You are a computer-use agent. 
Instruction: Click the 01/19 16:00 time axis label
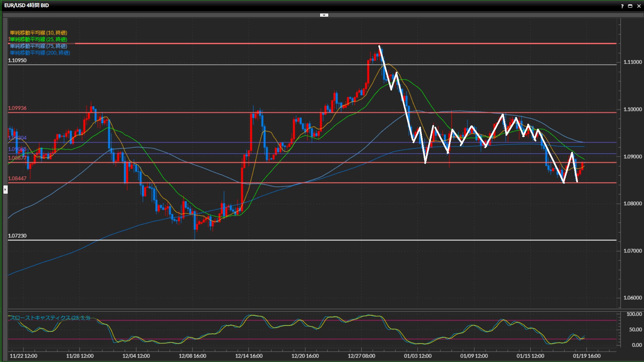(587, 356)
